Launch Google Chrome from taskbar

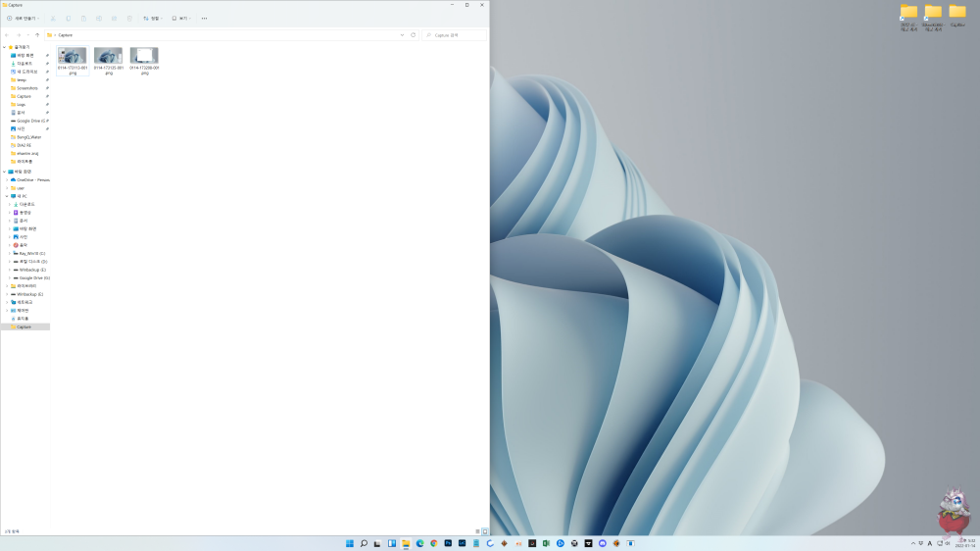click(434, 543)
